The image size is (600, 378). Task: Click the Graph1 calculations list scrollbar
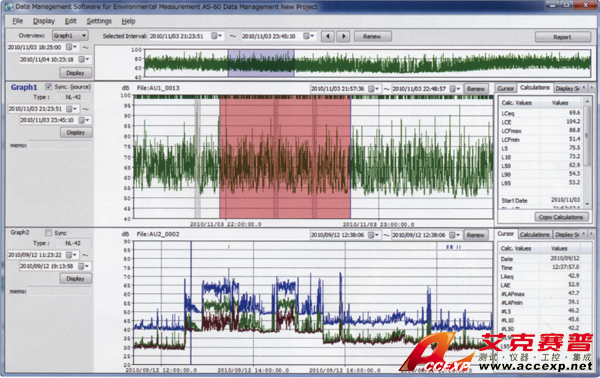coord(587,152)
